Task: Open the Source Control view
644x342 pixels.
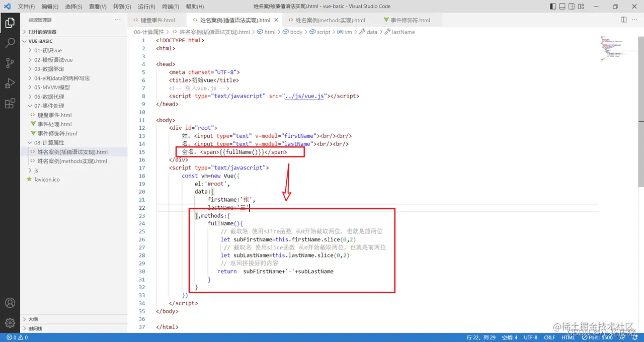Action: pyautogui.click(x=10, y=63)
